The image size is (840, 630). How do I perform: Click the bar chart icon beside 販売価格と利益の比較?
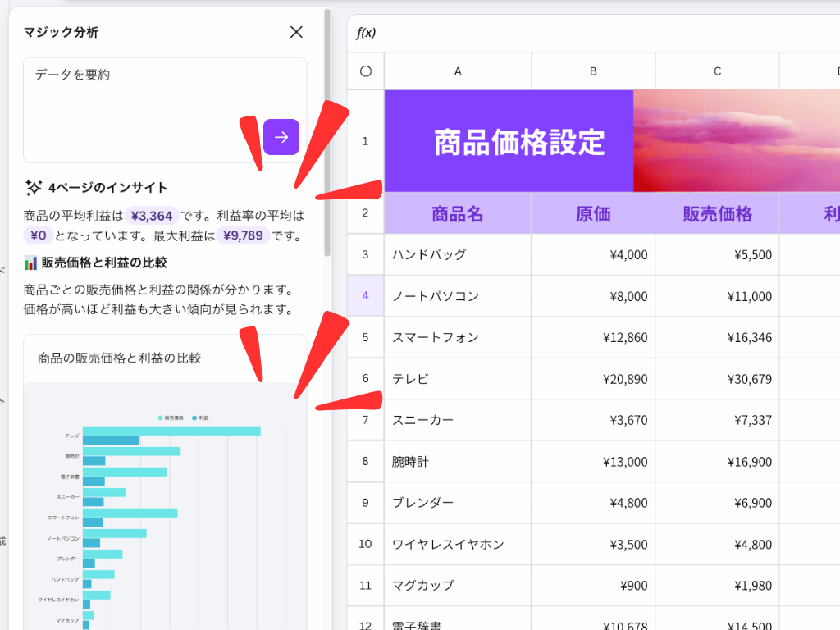31,263
